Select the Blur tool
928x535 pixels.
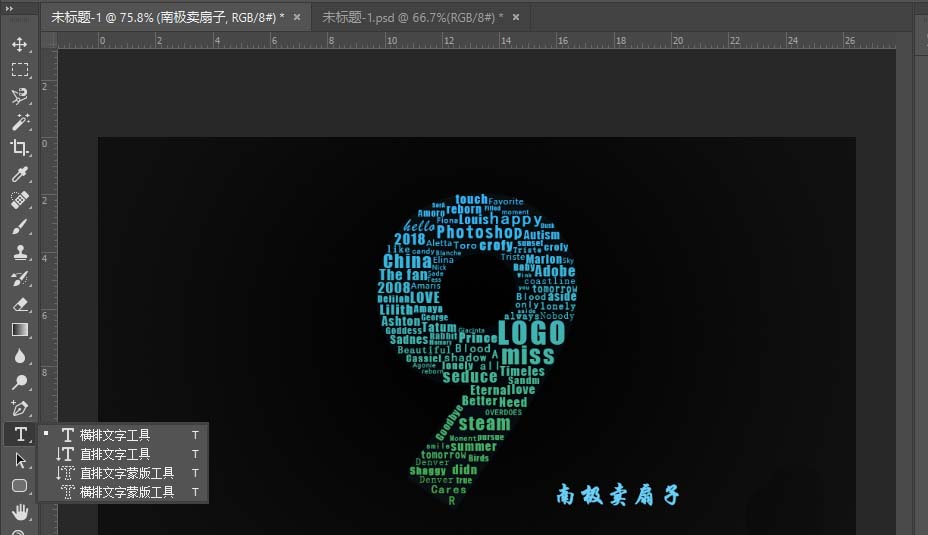pyautogui.click(x=20, y=356)
